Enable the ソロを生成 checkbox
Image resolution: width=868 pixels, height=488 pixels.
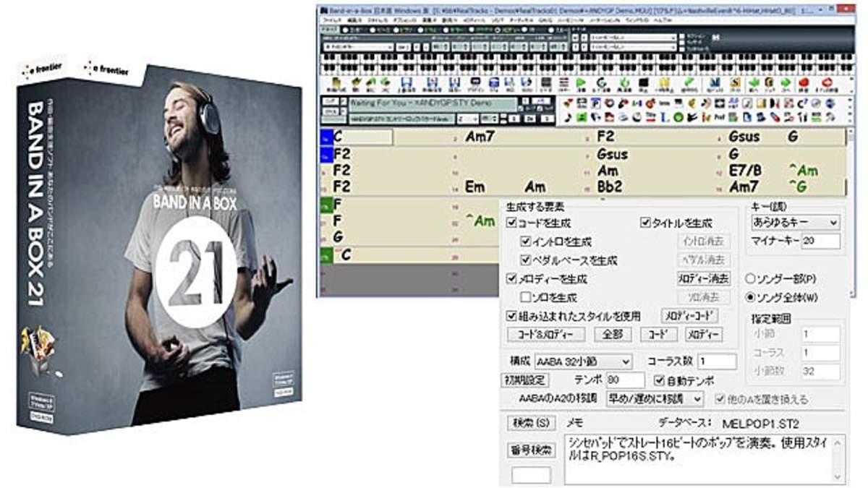click(526, 297)
